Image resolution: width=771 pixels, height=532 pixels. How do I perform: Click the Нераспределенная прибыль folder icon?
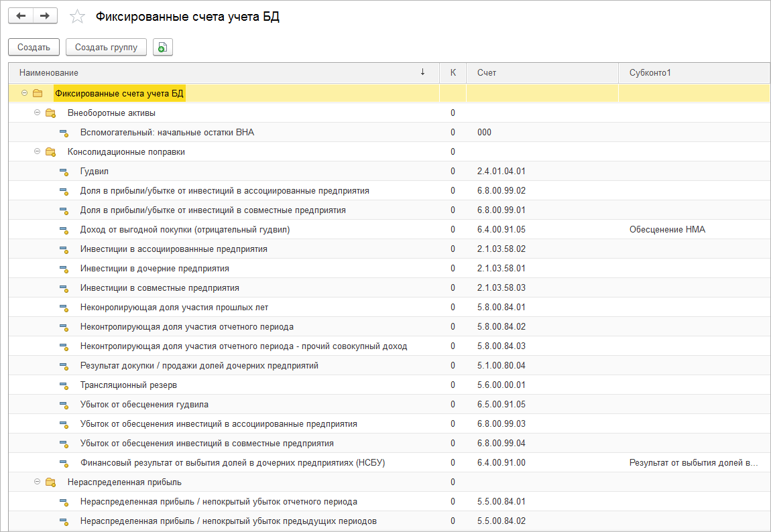pyautogui.click(x=50, y=482)
